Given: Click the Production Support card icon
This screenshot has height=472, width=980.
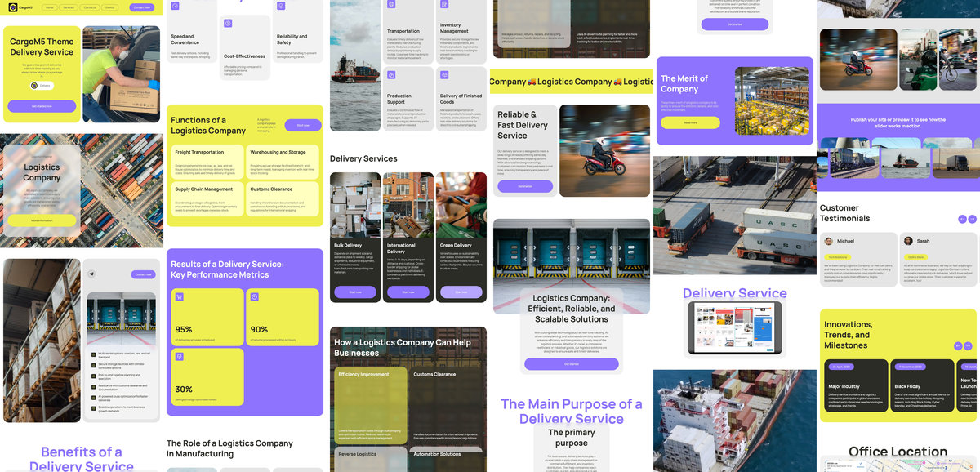Looking at the screenshot, I should click(x=392, y=75).
